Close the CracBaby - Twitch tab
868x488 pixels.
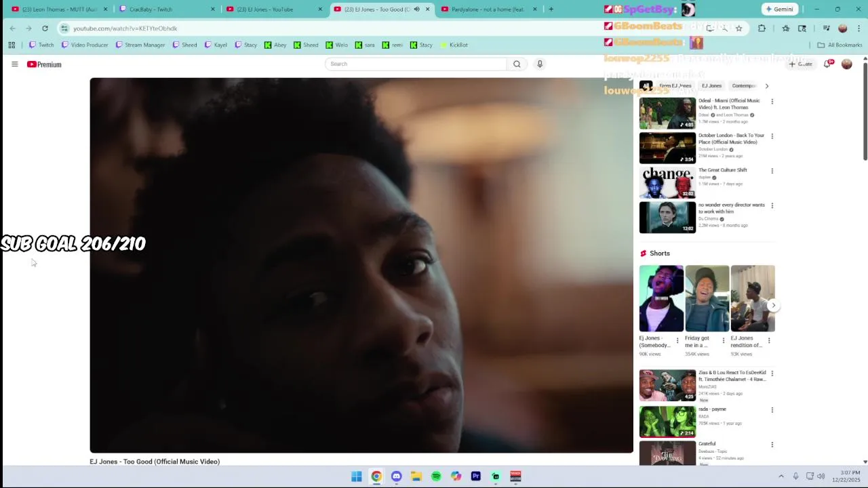point(213,9)
